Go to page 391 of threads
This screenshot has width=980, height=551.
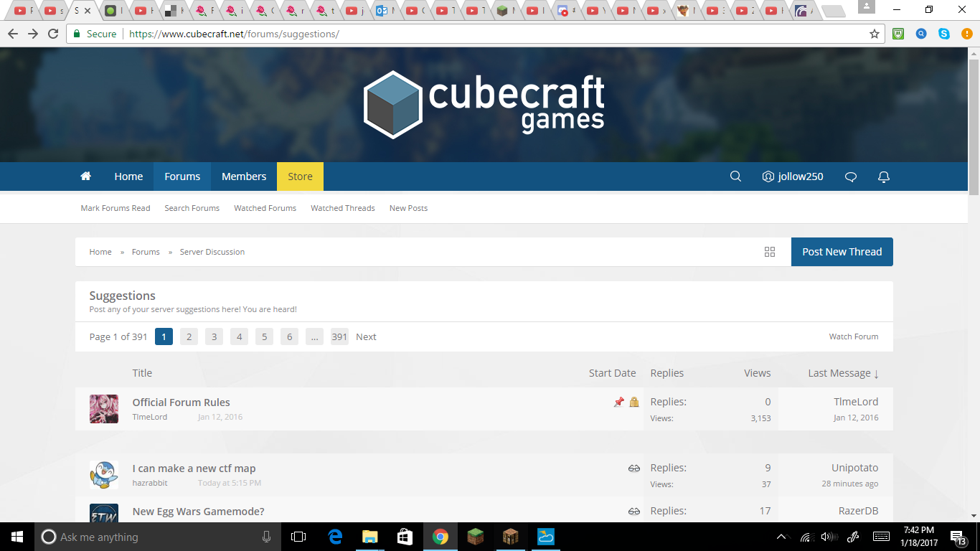click(339, 336)
